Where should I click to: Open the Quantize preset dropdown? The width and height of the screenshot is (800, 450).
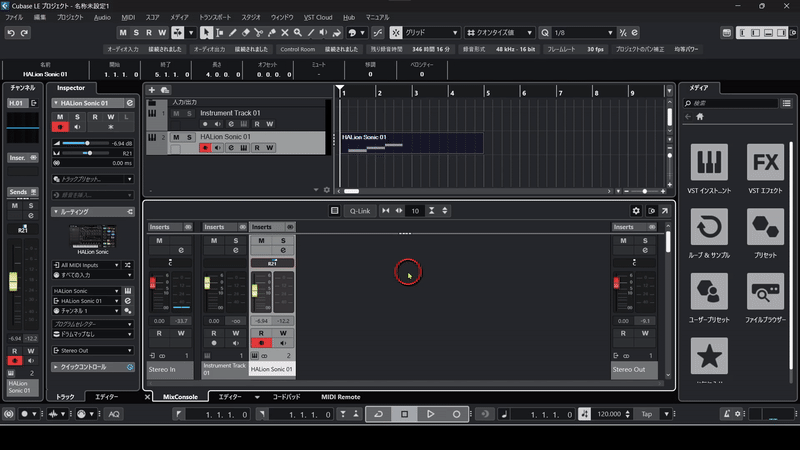[x=499, y=33]
